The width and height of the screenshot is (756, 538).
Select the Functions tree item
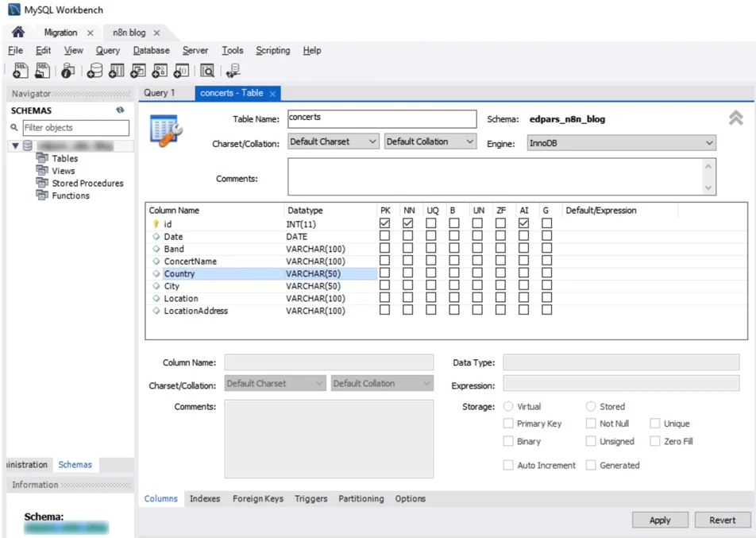(x=71, y=195)
